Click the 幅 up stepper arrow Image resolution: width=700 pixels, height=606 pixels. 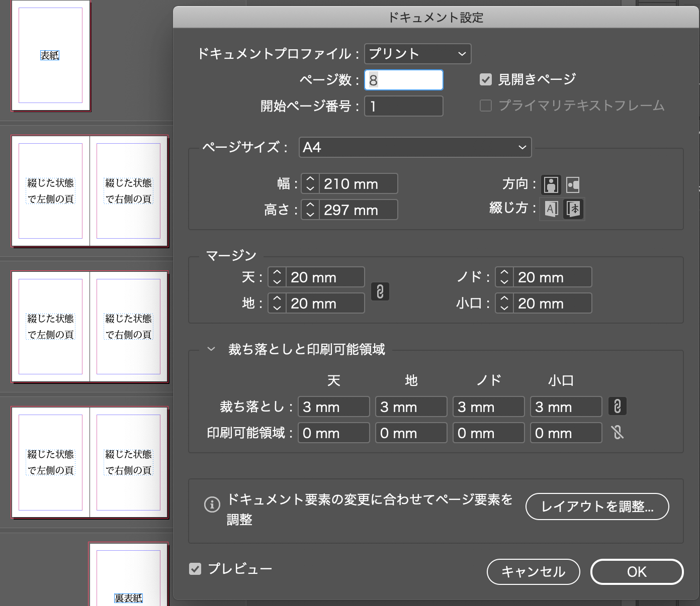point(310,180)
